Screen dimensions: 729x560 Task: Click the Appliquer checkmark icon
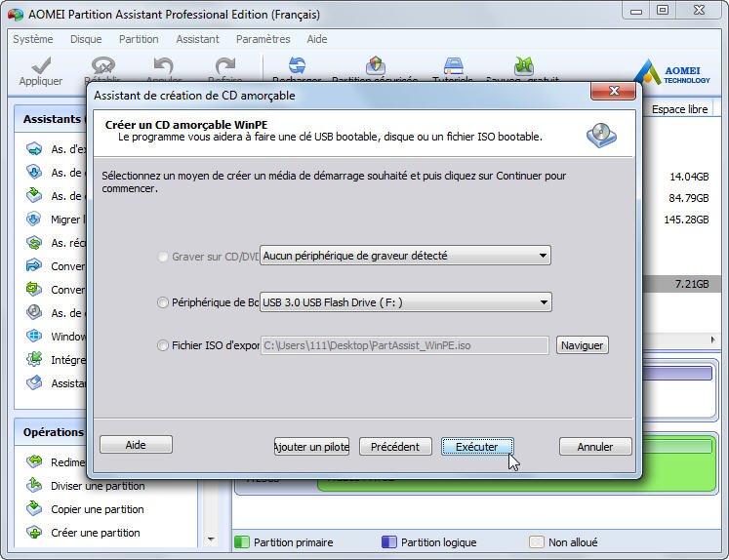click(41, 65)
